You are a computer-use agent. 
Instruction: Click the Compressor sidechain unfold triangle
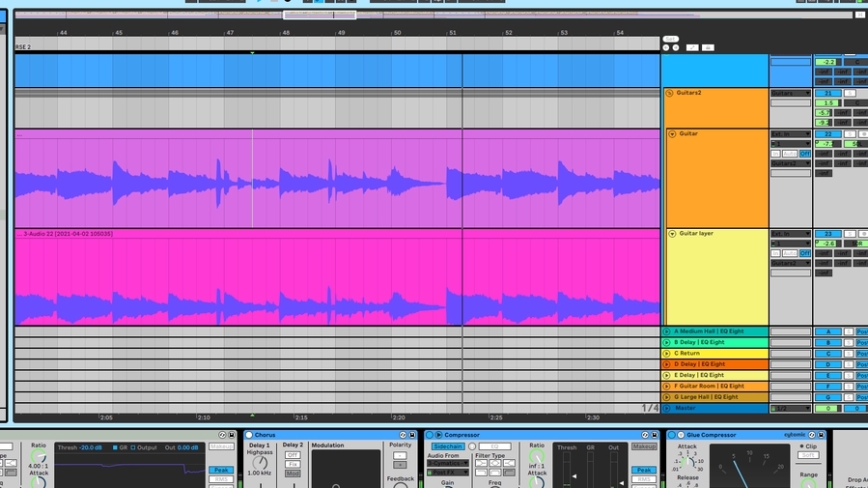pos(438,435)
